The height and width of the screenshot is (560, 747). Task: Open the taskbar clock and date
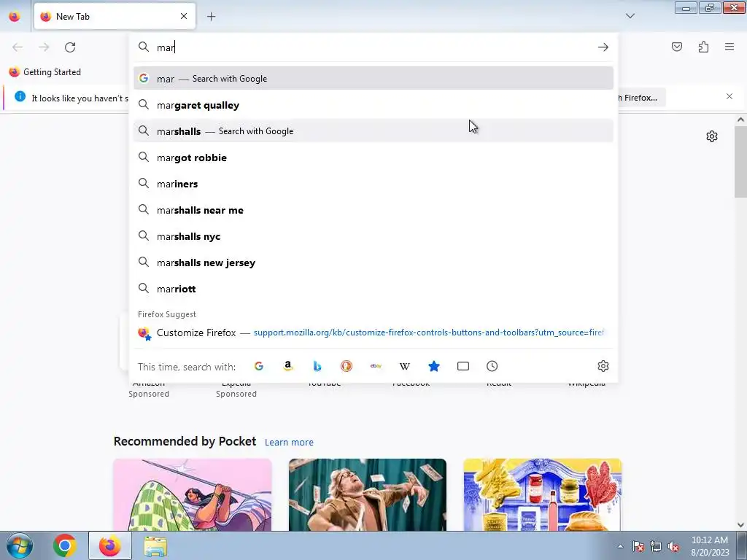[710, 546]
